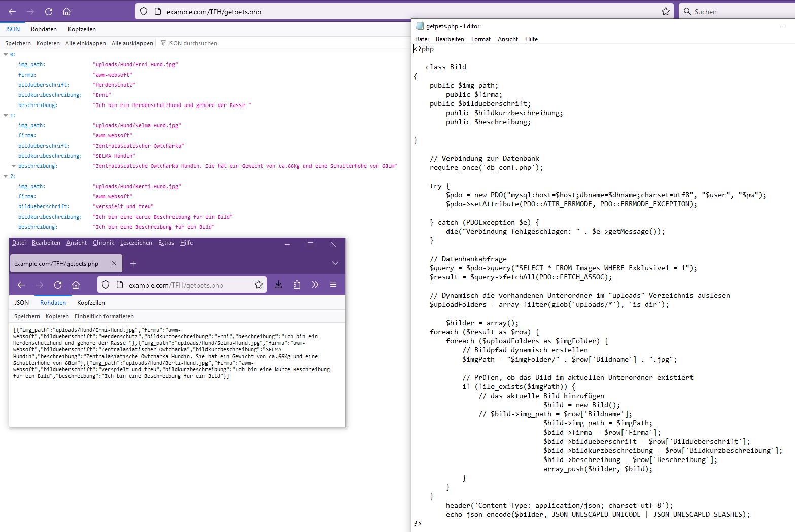Image resolution: width=795 pixels, height=532 pixels.
Task: Open the list all tabs dropdown arrow
Action: click(335, 263)
